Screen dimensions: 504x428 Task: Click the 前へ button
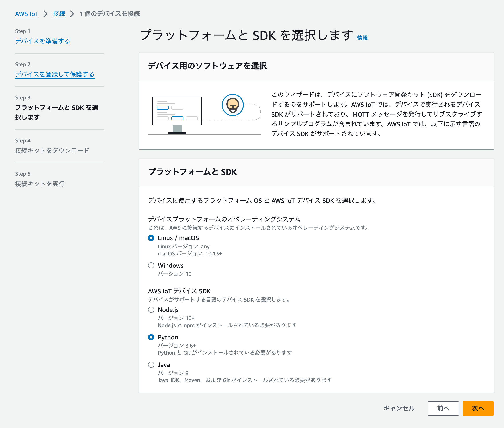443,408
